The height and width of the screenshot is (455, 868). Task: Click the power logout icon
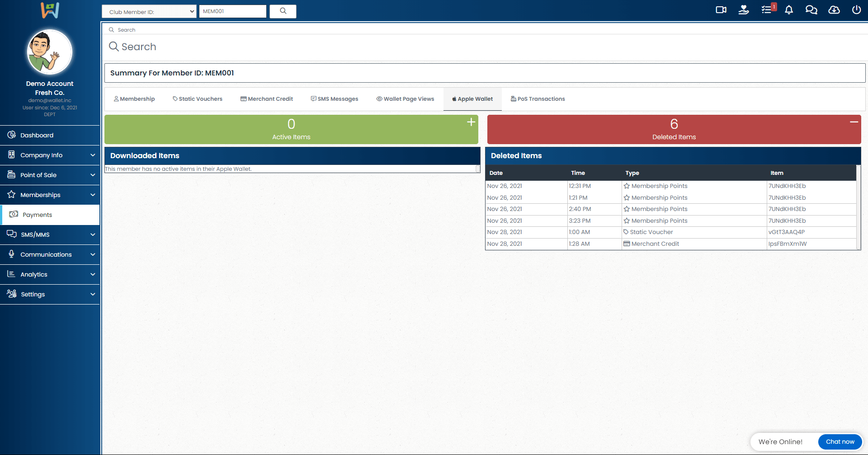[856, 10]
